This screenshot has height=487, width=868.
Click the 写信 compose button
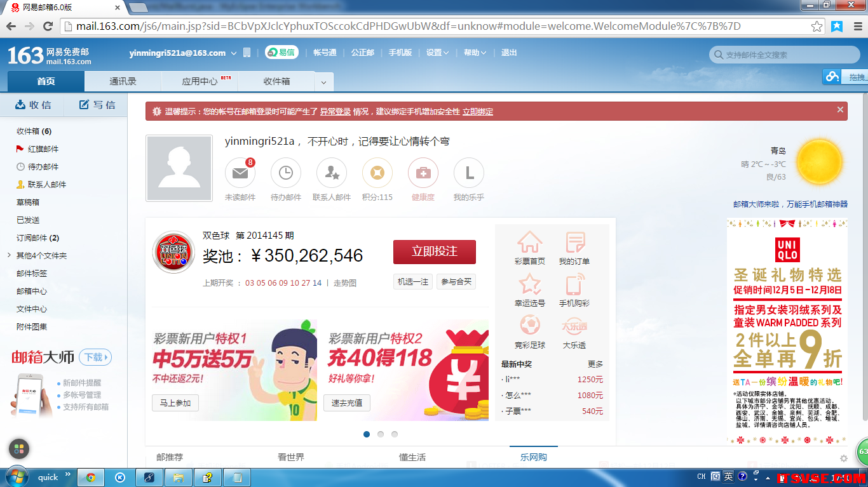point(97,105)
